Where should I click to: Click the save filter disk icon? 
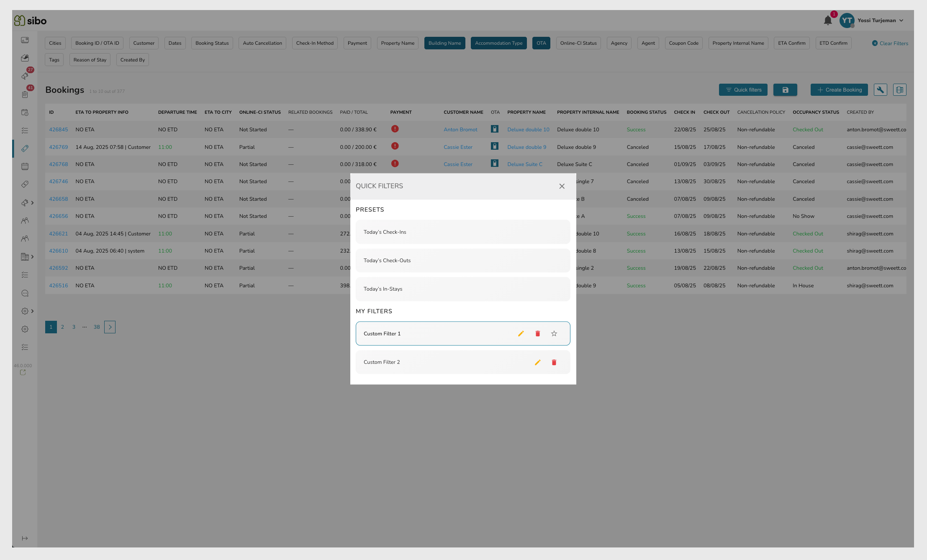(x=785, y=90)
